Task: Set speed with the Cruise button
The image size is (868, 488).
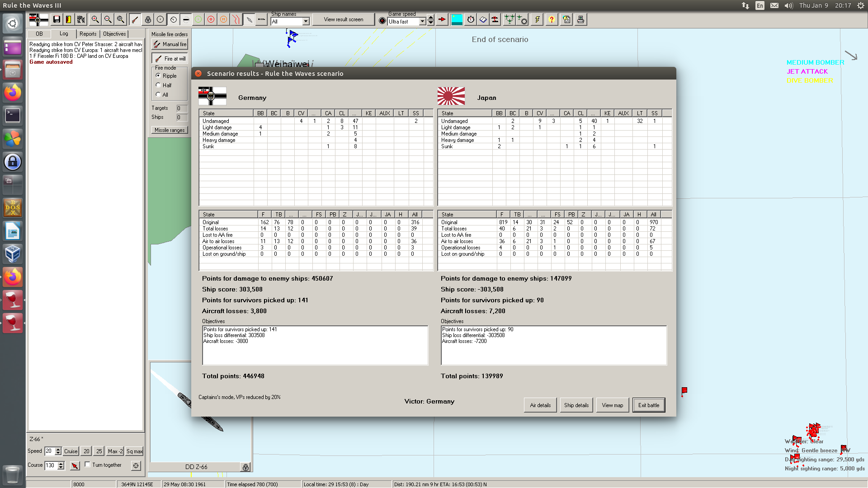Action: 71,451
